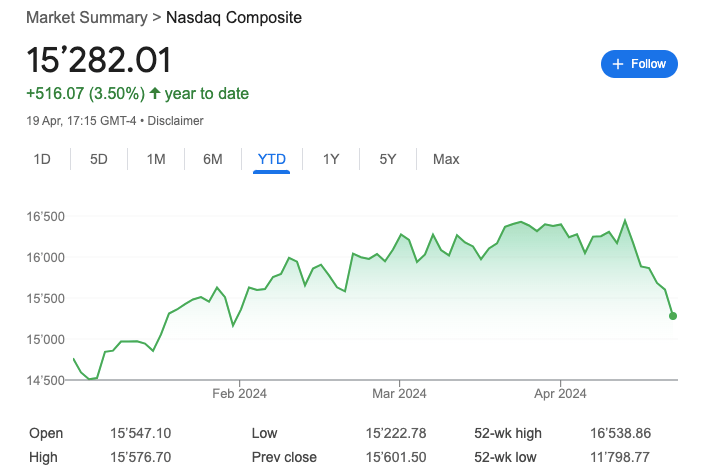Select the 6M range tab
Image resolution: width=712 pixels, height=475 pixels.
tap(213, 159)
